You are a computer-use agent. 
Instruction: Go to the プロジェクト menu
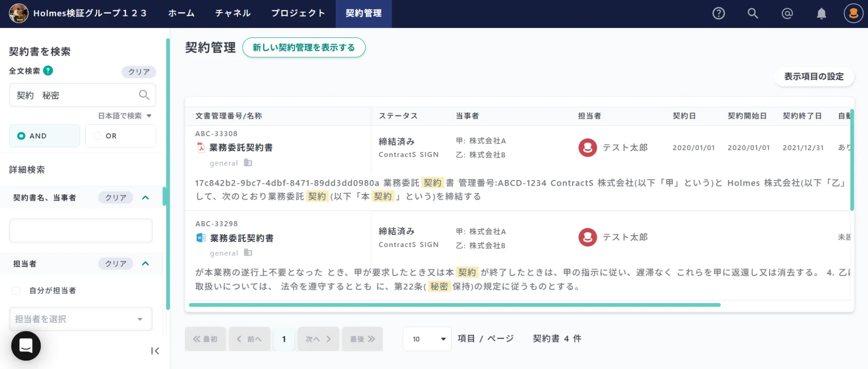(x=298, y=14)
